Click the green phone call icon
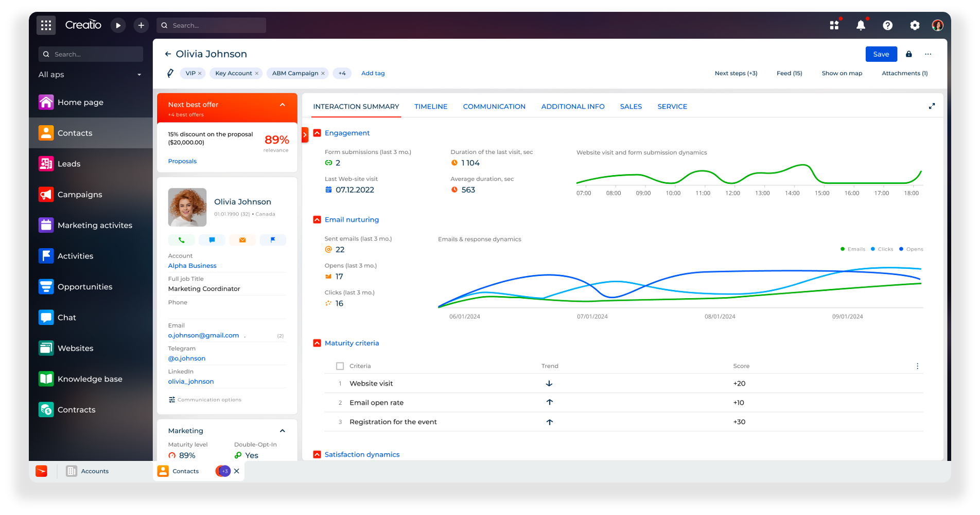The height and width of the screenshot is (515, 980). click(181, 240)
